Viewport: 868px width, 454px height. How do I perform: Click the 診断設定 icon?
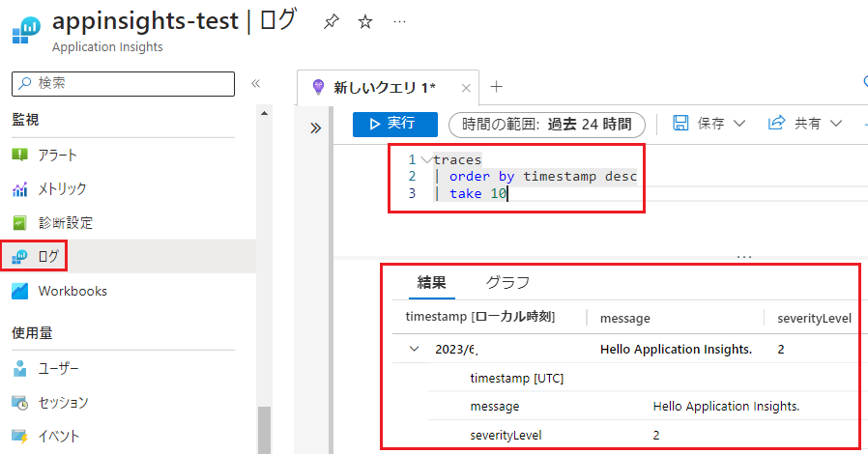(x=20, y=223)
